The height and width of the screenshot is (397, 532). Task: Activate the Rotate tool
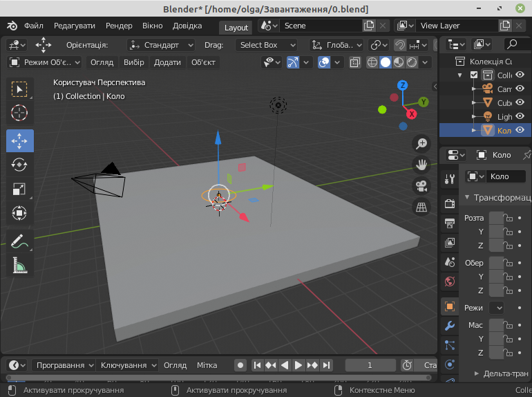(19, 165)
